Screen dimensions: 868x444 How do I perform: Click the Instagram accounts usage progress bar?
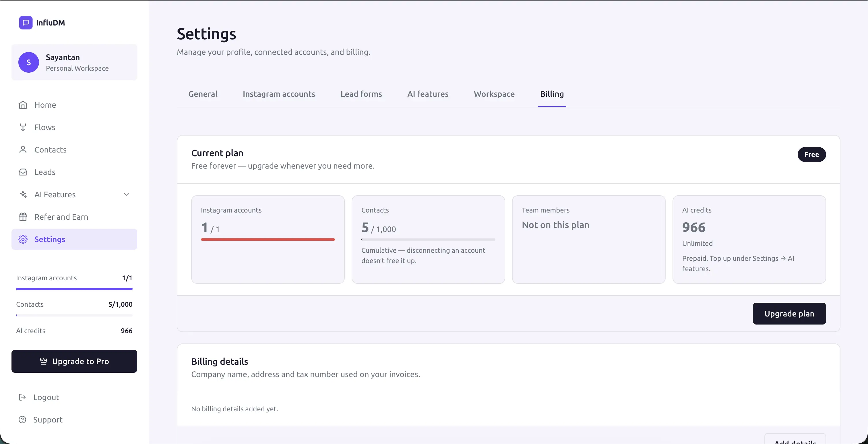pos(268,239)
